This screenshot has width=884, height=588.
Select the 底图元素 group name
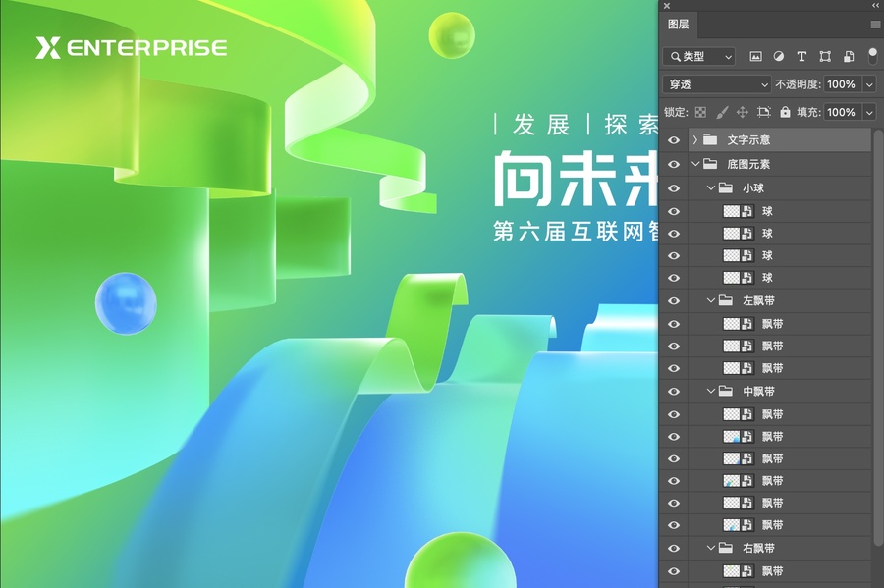[748, 165]
